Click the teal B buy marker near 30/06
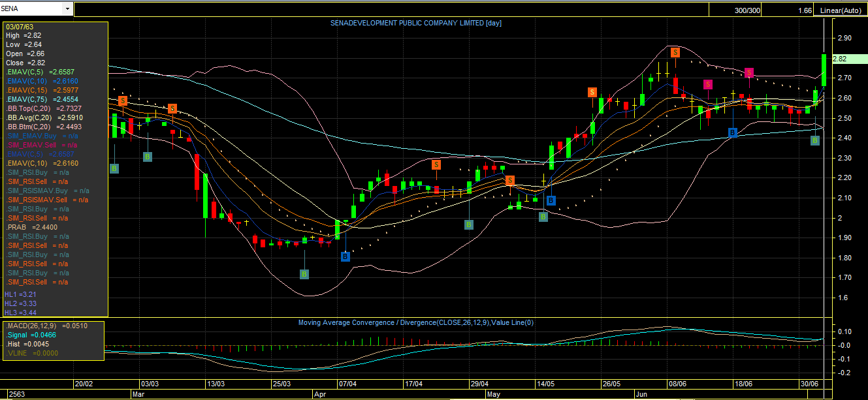 pos(815,140)
